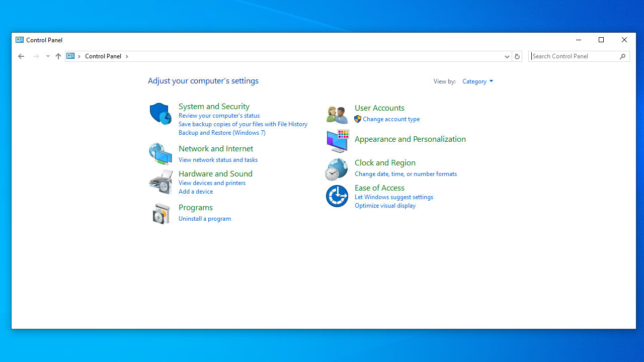Image resolution: width=644 pixels, height=362 pixels.
Task: Click inside the Search Control Panel field
Action: (x=574, y=56)
